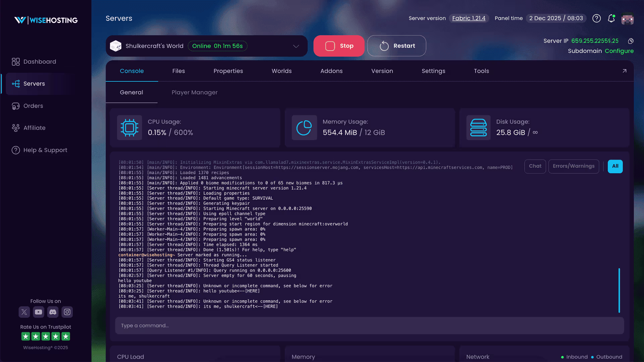The height and width of the screenshot is (362, 644).
Task: Click the Online uptime status badge
Action: (218, 46)
